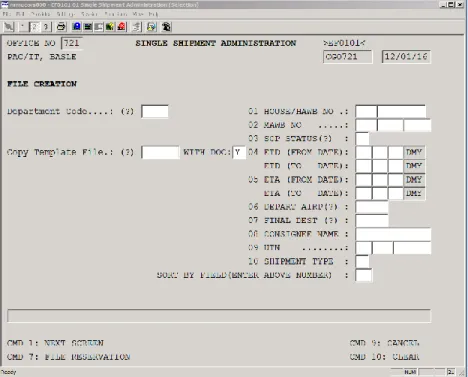Click the long message bar above the CMD lines
Viewport: 468px width, 377px height.
tap(219, 316)
